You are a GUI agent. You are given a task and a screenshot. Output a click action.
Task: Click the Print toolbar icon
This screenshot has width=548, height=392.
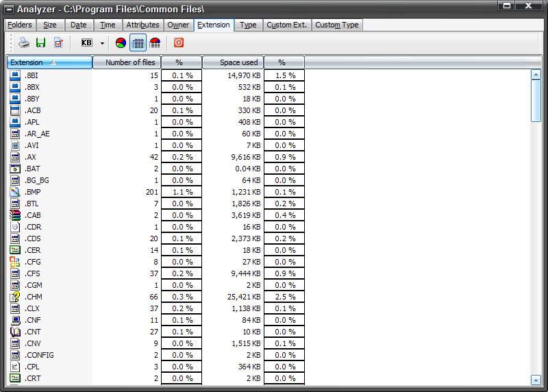pos(24,42)
